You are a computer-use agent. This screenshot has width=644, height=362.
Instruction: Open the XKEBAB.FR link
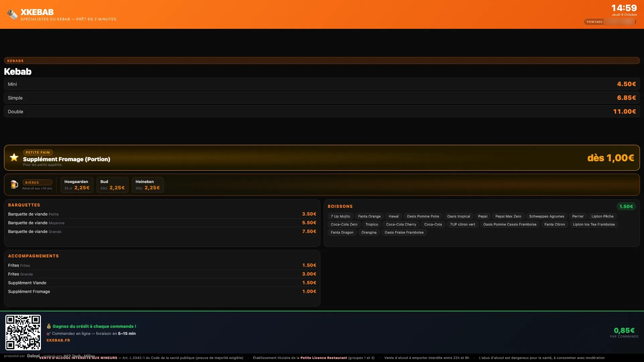tap(58, 340)
